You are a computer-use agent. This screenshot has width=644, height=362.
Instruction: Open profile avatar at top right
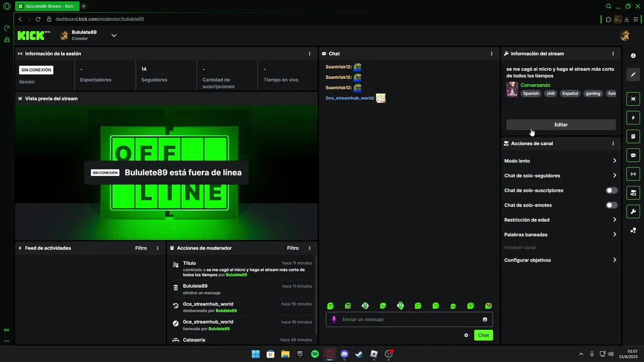(x=625, y=35)
